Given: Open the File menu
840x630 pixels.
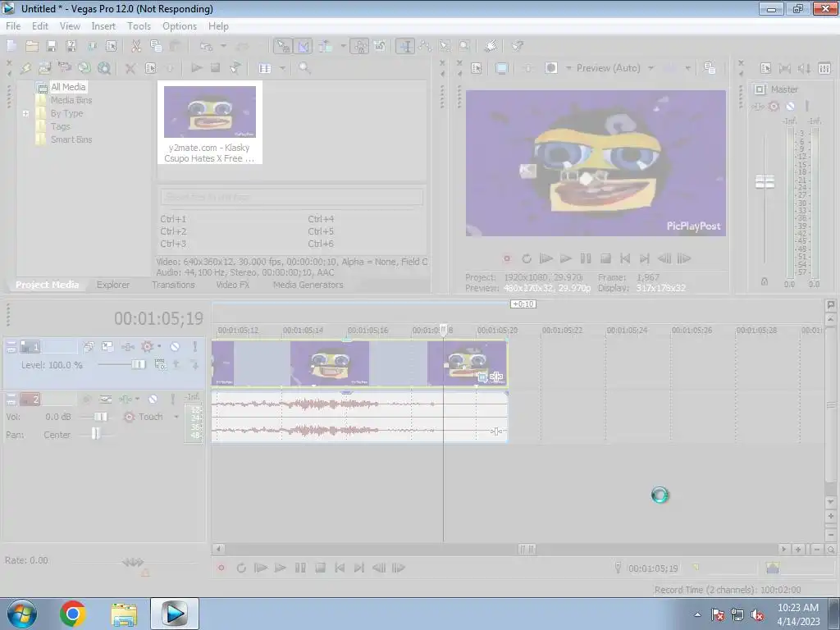Looking at the screenshot, I should point(13,25).
